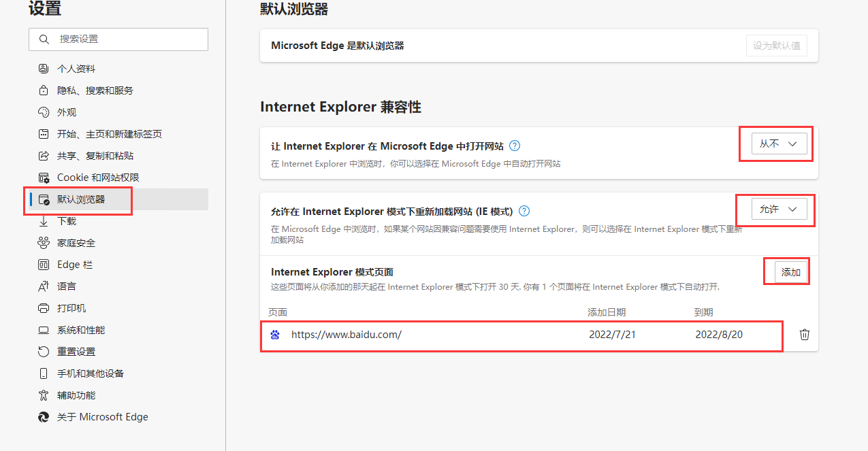
Task: Click the 2022/8/20 expiry date
Action: coord(719,335)
